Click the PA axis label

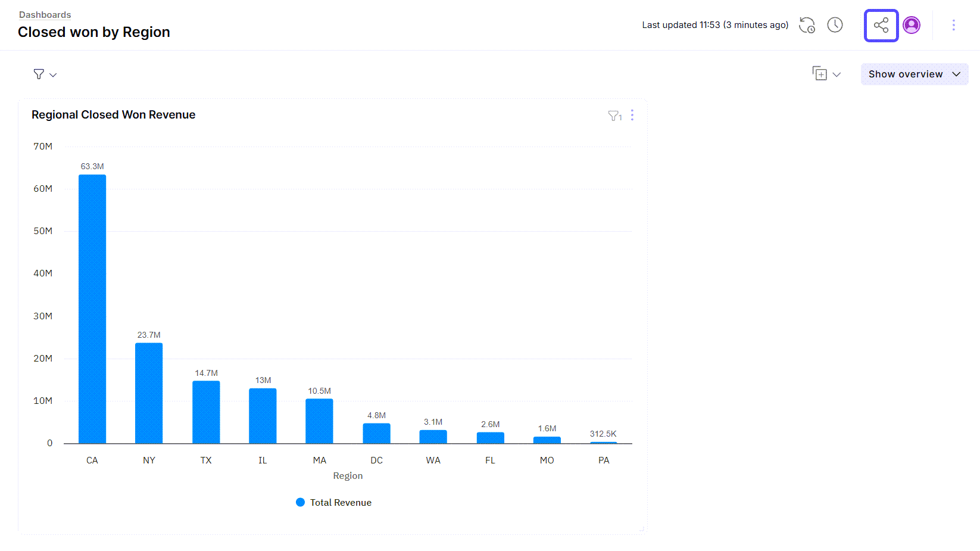point(604,460)
